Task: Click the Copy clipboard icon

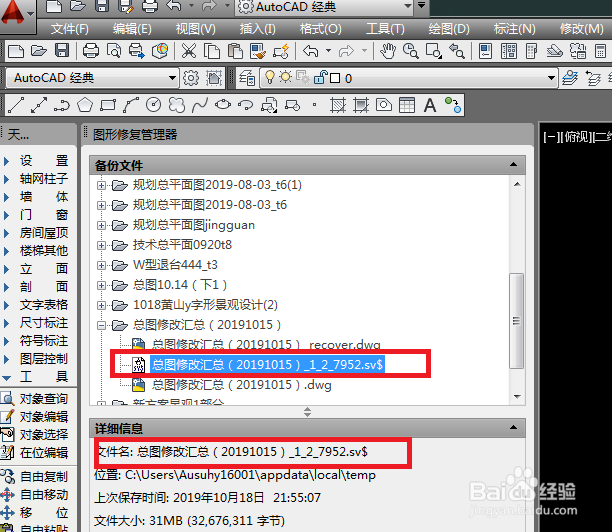Action: pos(212,51)
